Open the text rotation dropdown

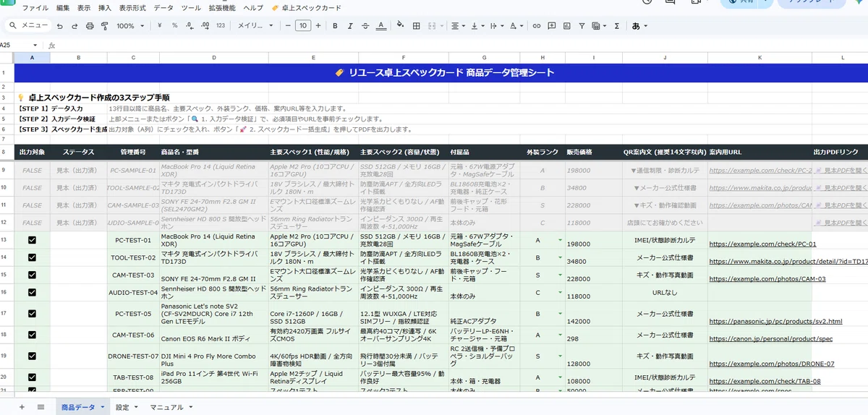[516, 25]
